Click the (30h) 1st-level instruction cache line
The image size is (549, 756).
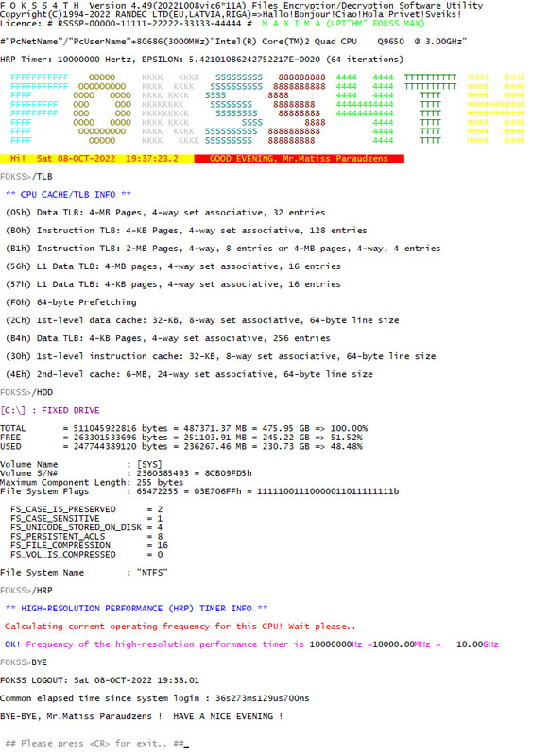(x=220, y=356)
